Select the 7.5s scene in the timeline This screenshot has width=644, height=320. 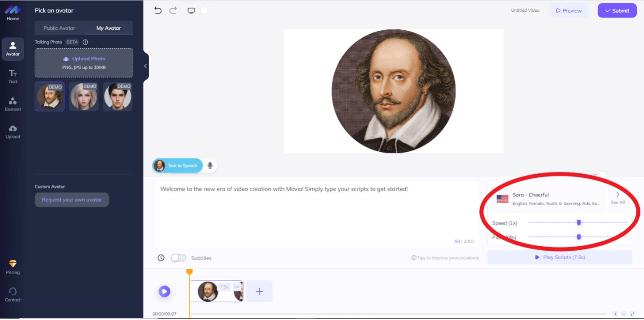pyautogui.click(x=217, y=291)
